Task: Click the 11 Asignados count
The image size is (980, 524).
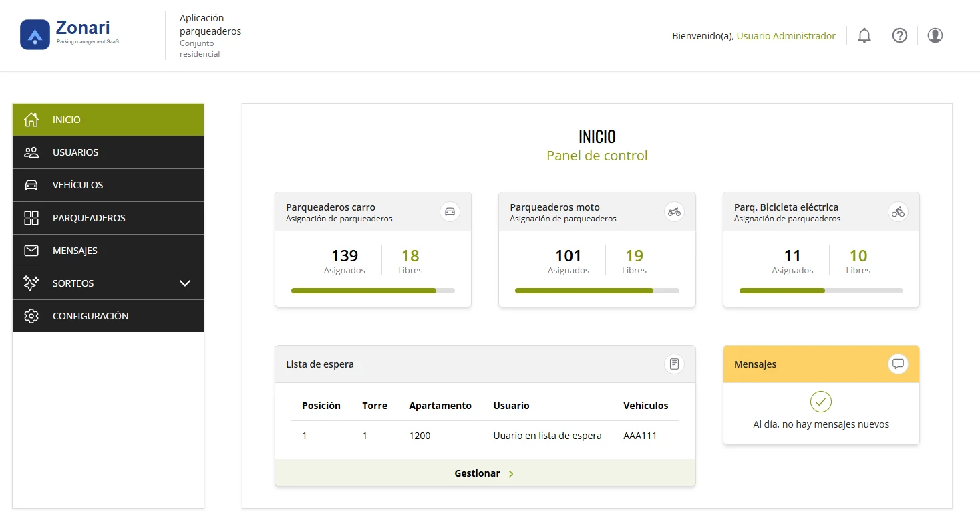Action: pos(792,261)
